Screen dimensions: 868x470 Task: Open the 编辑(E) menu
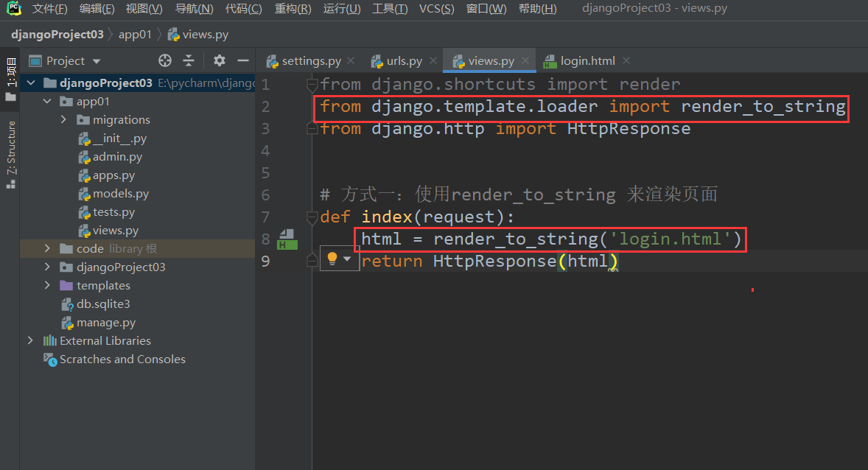click(97, 9)
